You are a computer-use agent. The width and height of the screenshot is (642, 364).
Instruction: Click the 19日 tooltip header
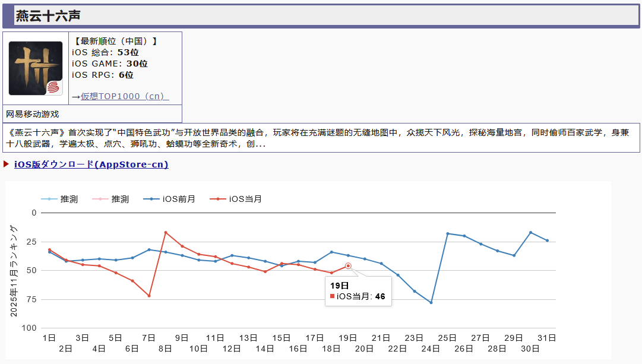340,286
